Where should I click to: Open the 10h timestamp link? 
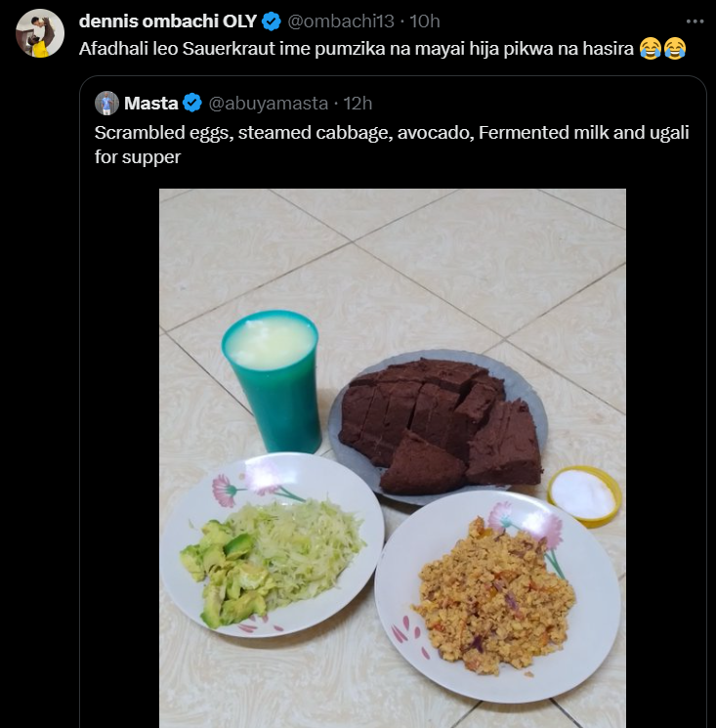pos(424,21)
